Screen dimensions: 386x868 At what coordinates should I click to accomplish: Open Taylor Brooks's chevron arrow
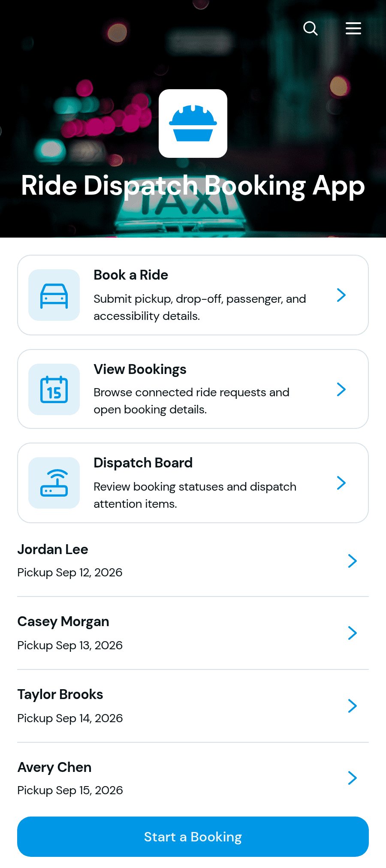[x=353, y=706]
